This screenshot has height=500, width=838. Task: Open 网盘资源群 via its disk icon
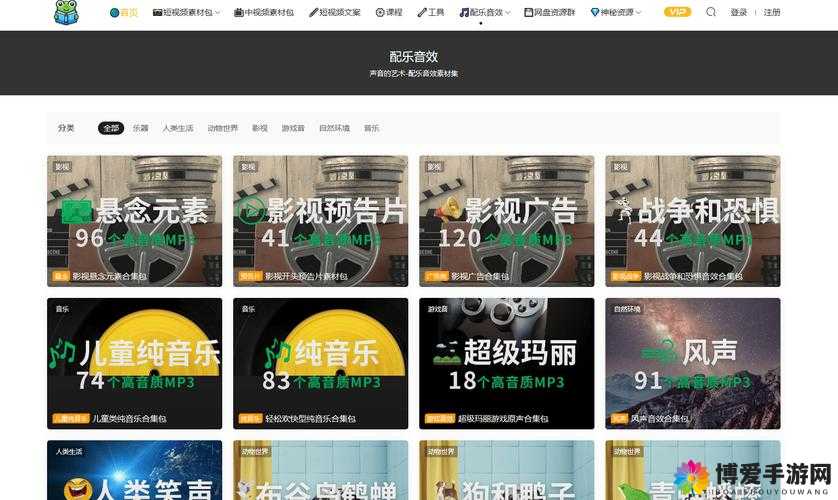529,12
